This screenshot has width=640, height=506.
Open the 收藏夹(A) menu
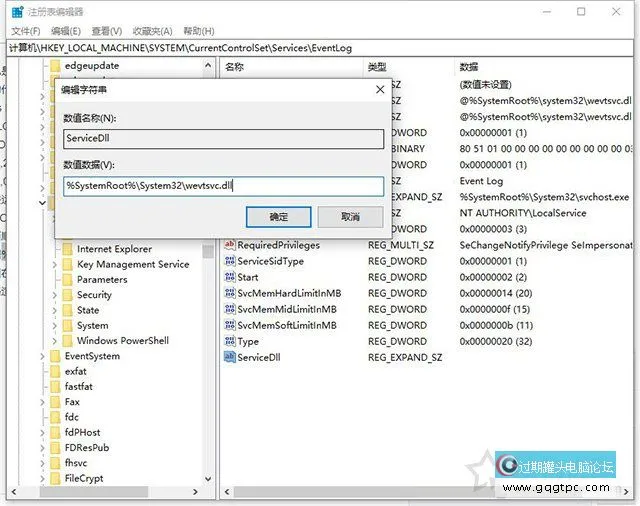152,31
